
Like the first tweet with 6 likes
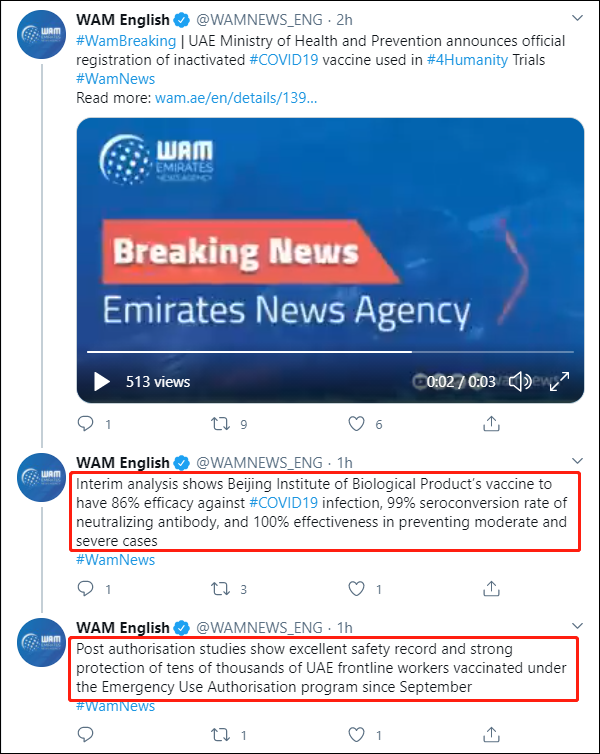click(356, 424)
